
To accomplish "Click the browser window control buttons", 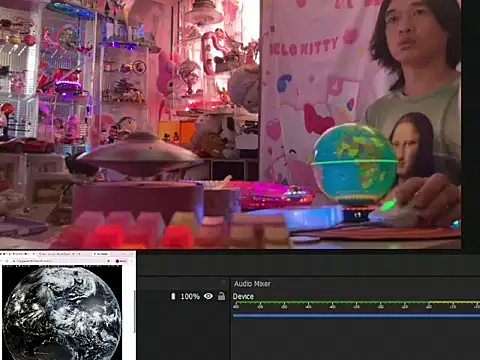I will 126,254.
